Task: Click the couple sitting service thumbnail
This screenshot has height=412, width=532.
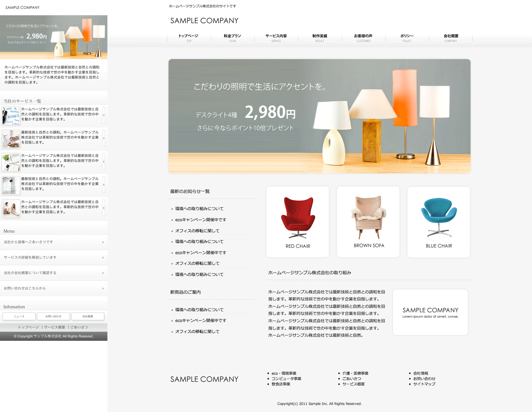Action: click(11, 208)
